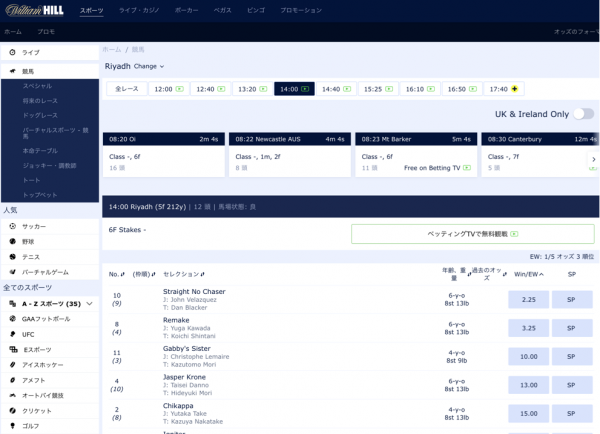
Task: Click the live stream icon on 15:25 race
Action: tap(389, 89)
